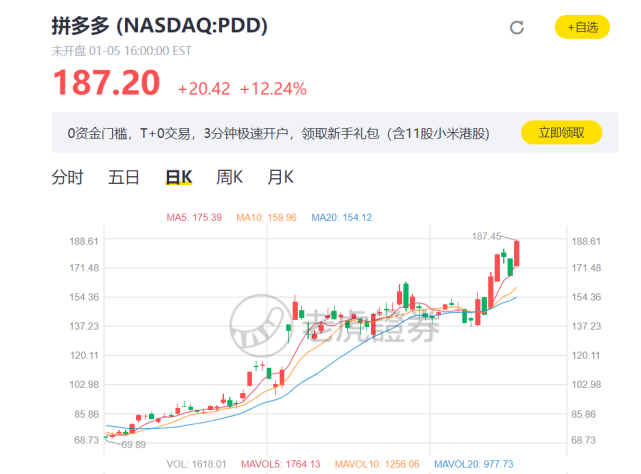Click the left axis label 137.23
The height and width of the screenshot is (474, 641).
click(x=84, y=326)
